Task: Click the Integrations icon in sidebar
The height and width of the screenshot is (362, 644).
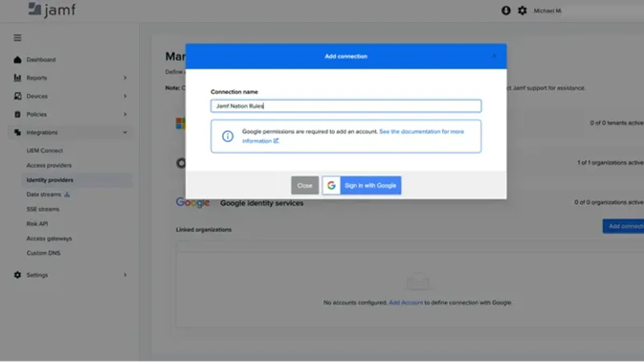Action: pyautogui.click(x=17, y=132)
